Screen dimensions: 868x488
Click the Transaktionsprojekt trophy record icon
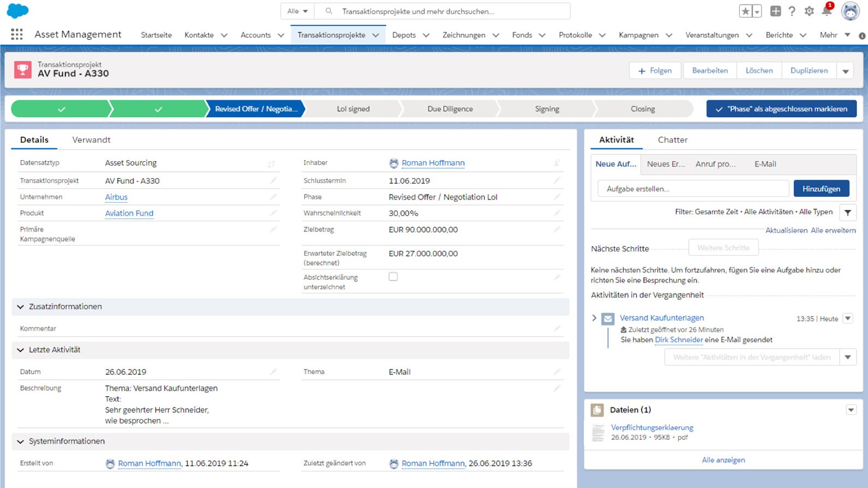coord(22,69)
